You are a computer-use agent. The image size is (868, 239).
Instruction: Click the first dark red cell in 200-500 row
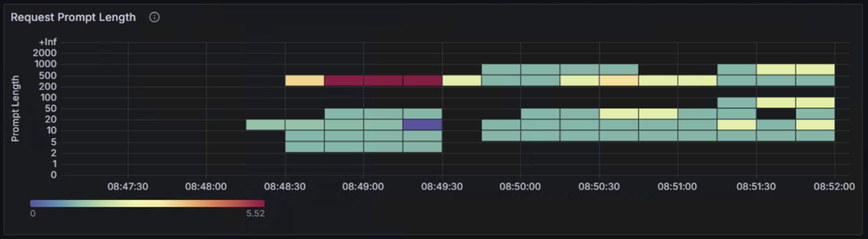(344, 81)
